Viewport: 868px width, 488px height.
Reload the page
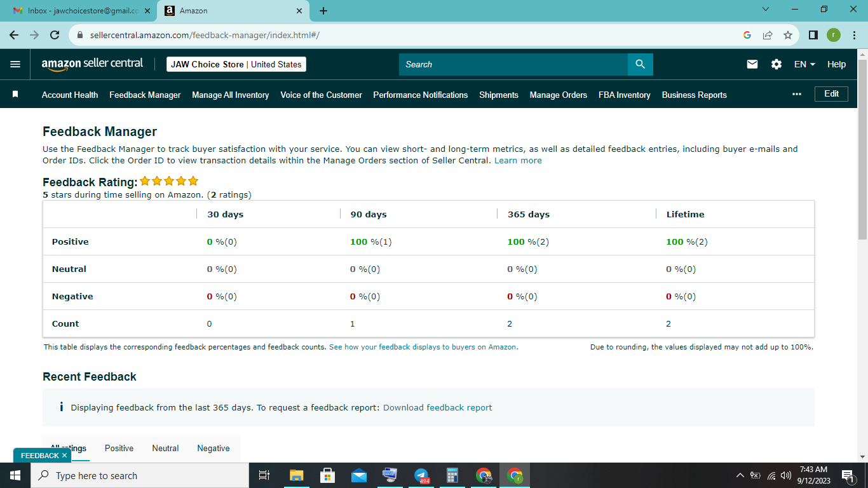[55, 35]
